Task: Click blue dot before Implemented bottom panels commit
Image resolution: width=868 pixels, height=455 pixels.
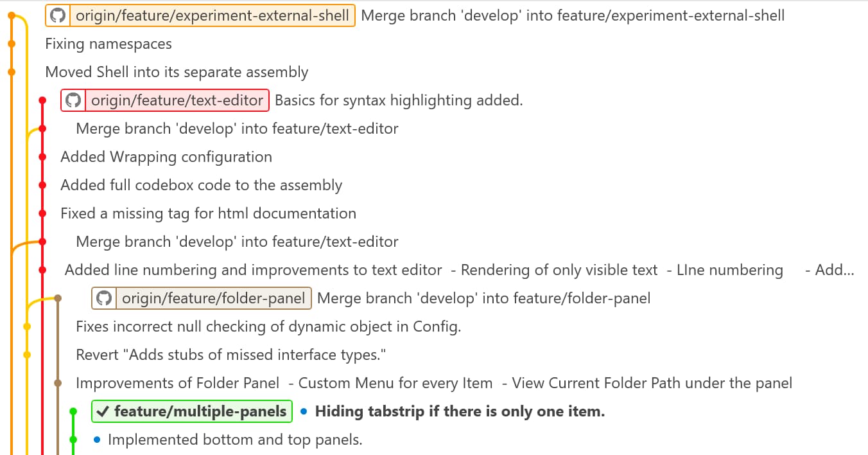Action: (x=97, y=440)
